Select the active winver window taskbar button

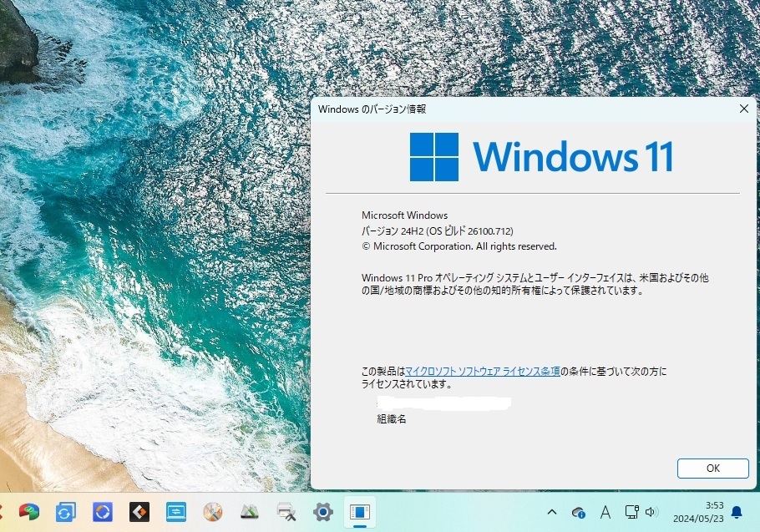click(360, 512)
